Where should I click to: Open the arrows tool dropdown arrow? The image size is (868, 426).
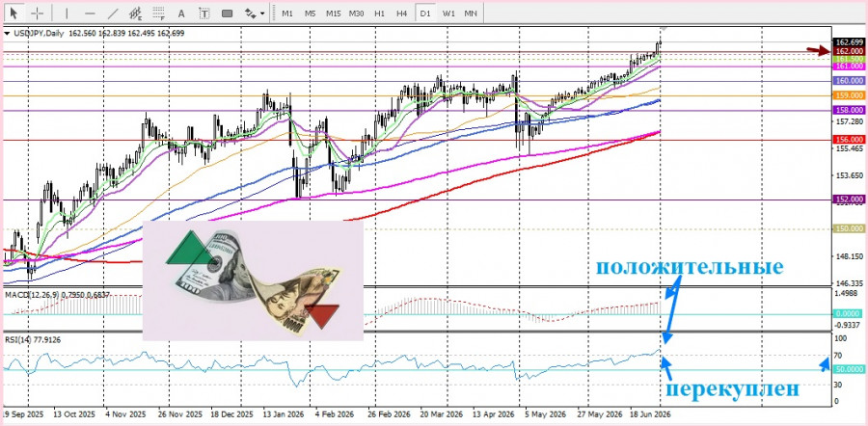[262, 13]
